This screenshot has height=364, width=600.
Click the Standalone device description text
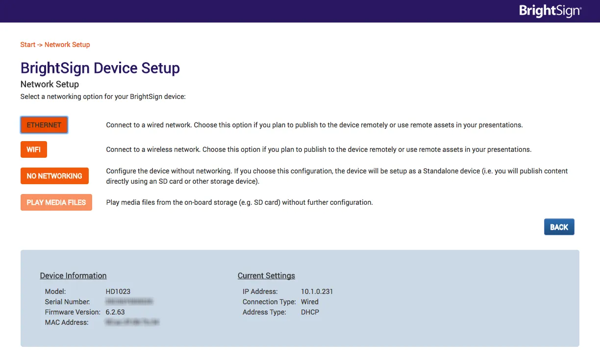coord(337,176)
